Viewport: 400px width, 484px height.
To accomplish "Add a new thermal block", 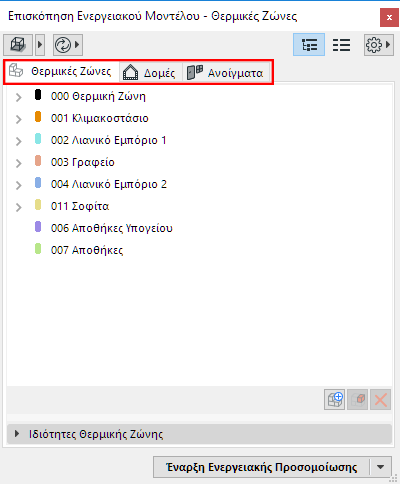I will tap(334, 400).
